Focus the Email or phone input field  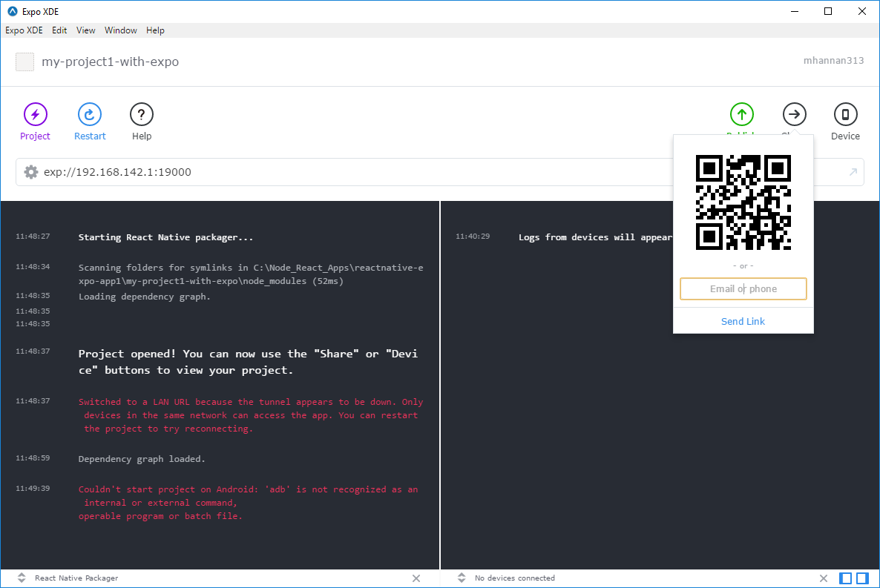point(743,289)
